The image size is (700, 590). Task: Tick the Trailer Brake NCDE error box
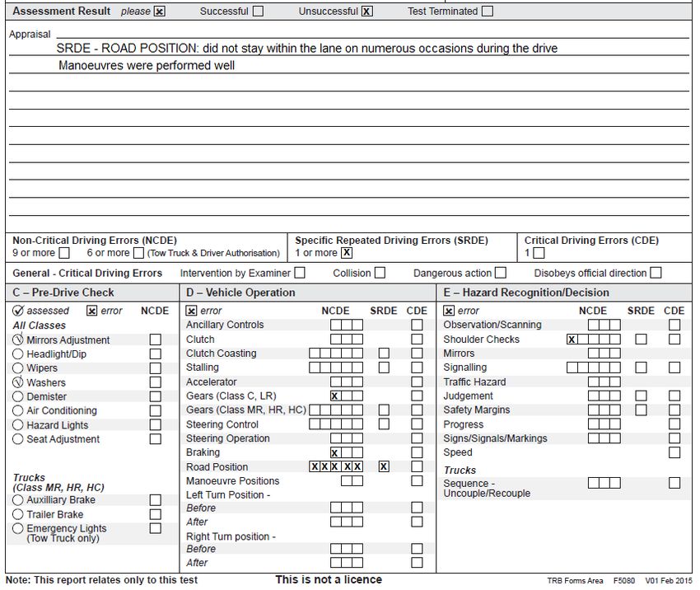156,514
